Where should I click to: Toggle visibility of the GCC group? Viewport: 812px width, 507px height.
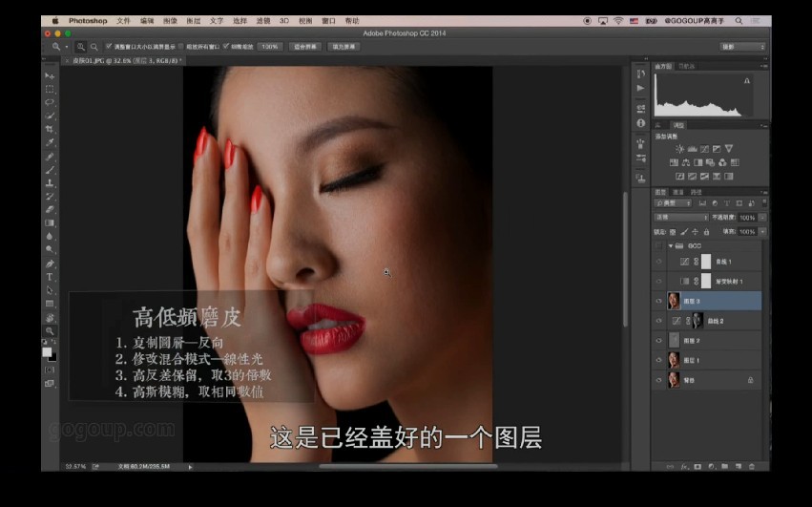658,245
